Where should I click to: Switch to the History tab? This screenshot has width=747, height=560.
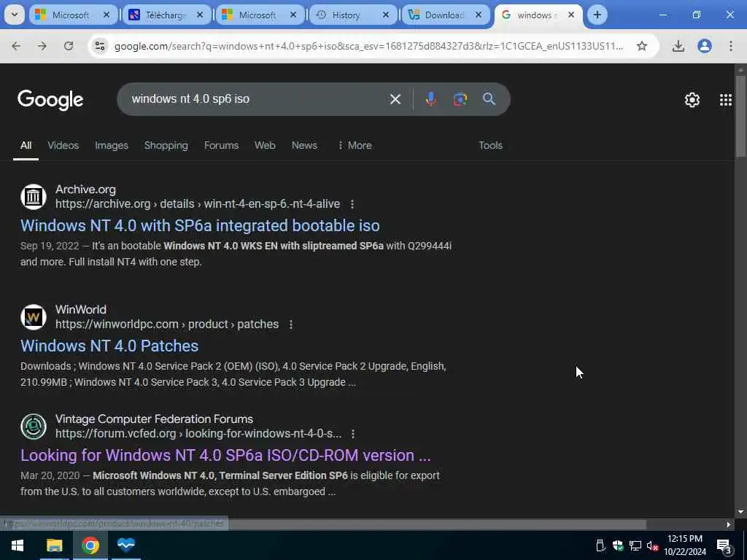[x=352, y=15]
